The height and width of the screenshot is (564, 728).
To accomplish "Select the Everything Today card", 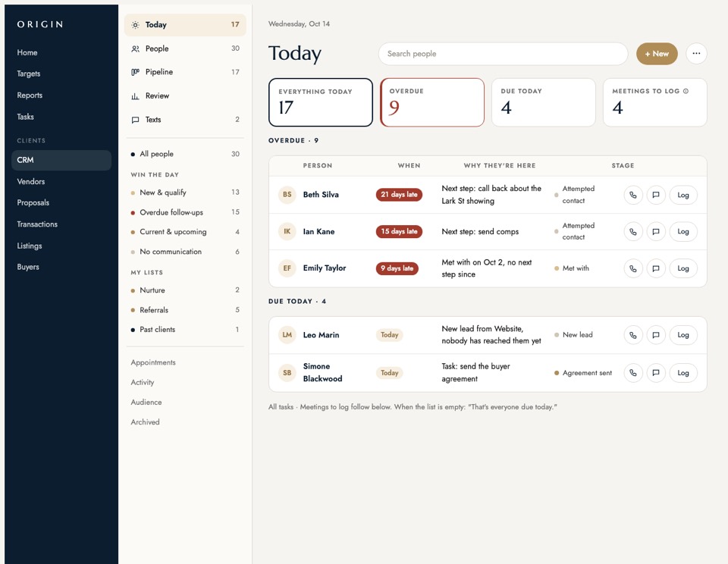I will pyautogui.click(x=320, y=102).
